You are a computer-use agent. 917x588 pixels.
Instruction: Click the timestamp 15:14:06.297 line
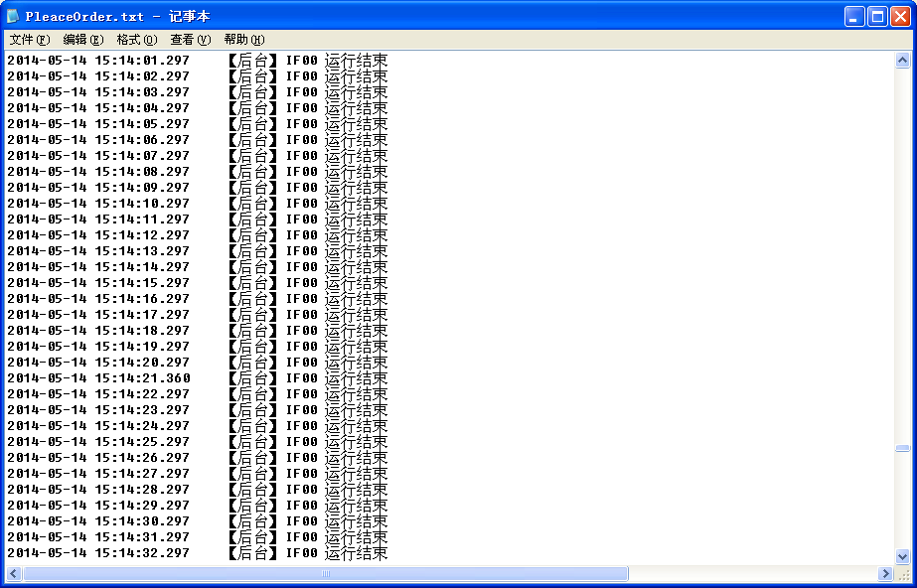point(197,140)
